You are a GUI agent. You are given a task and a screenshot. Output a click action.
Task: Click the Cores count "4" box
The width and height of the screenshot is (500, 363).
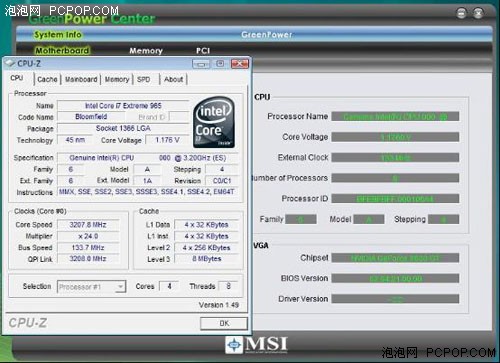click(x=169, y=286)
